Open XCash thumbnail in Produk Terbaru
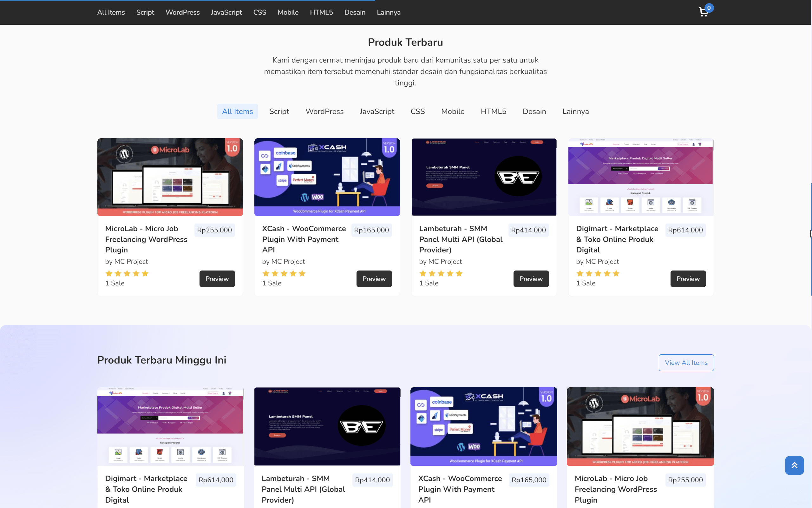 [x=327, y=177]
